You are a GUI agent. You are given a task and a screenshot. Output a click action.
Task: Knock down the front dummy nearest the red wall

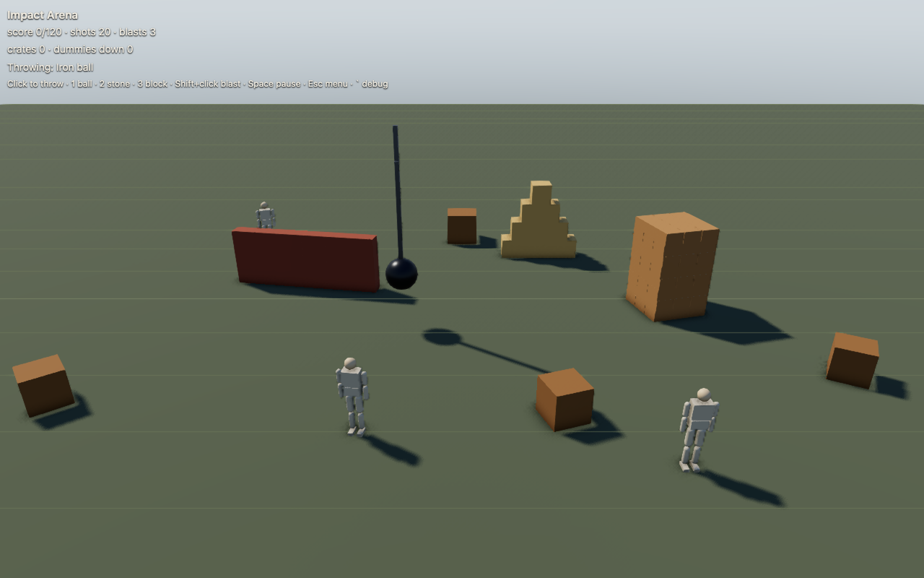[x=352, y=396]
